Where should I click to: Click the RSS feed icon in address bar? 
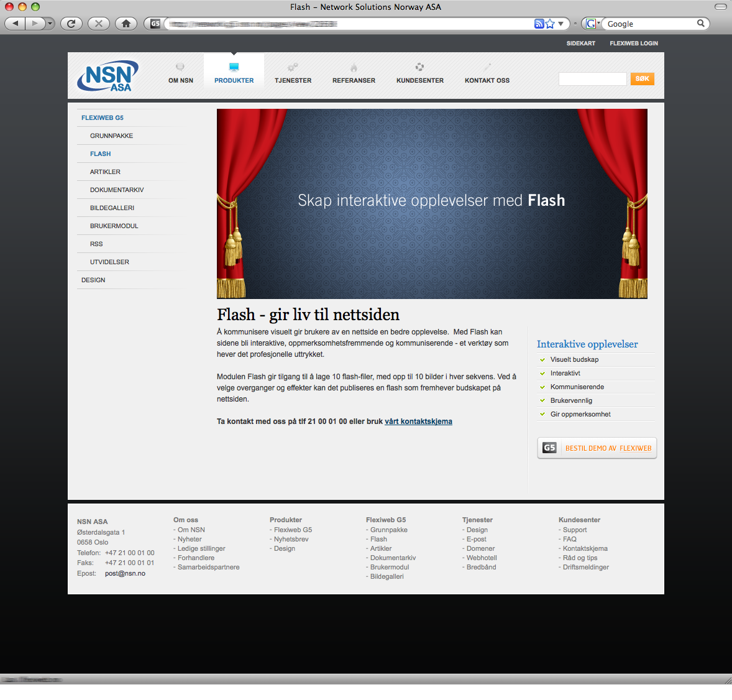(539, 24)
